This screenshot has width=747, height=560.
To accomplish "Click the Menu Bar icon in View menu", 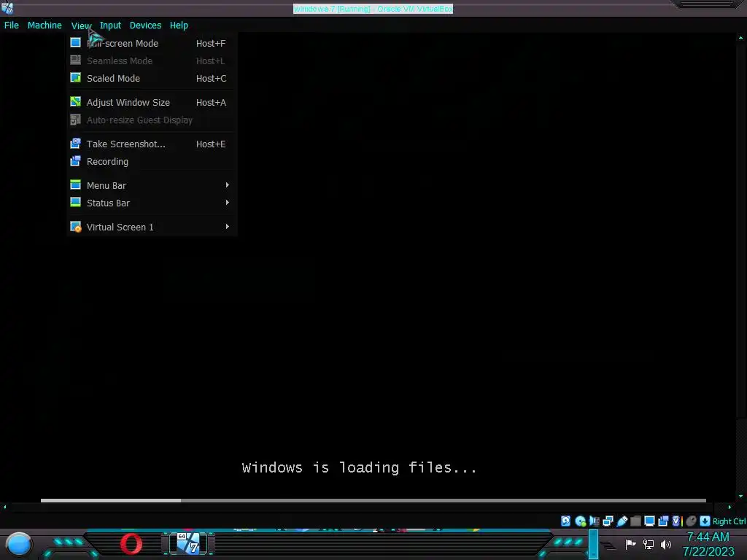I will [75, 184].
